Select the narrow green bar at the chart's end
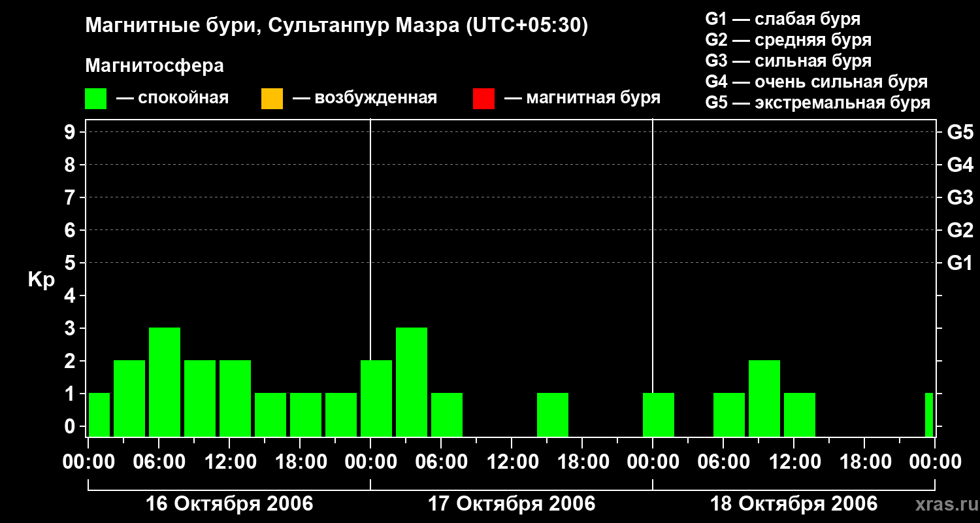 pos(929,414)
